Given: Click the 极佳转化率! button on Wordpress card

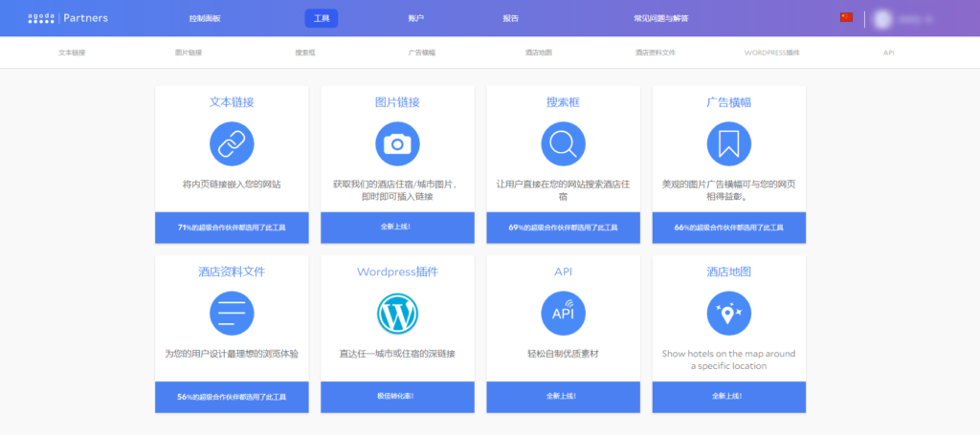Looking at the screenshot, I should (397, 396).
